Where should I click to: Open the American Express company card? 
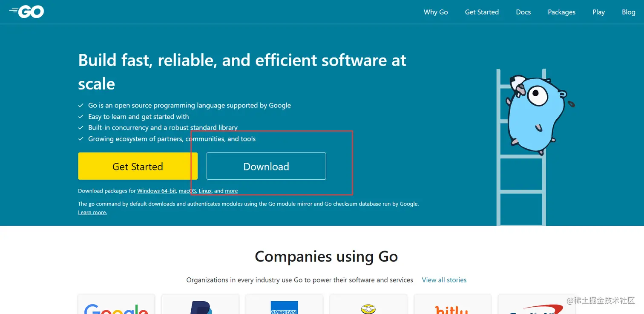[284, 304]
